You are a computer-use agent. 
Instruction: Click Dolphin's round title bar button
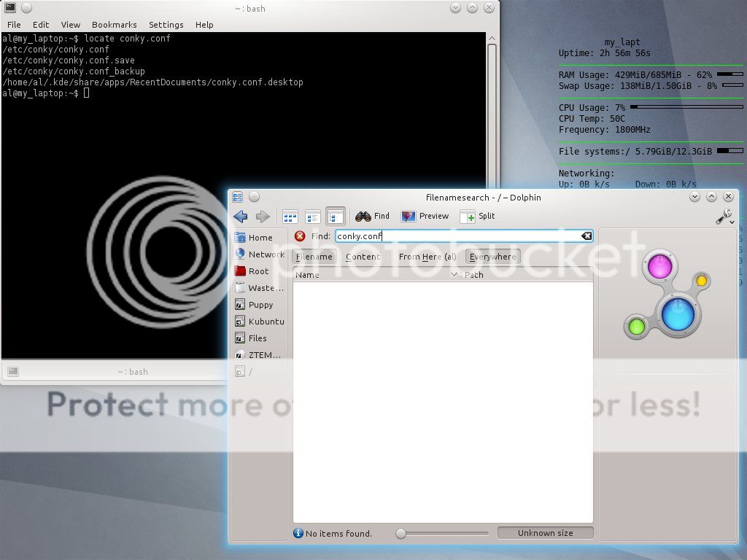(255, 197)
